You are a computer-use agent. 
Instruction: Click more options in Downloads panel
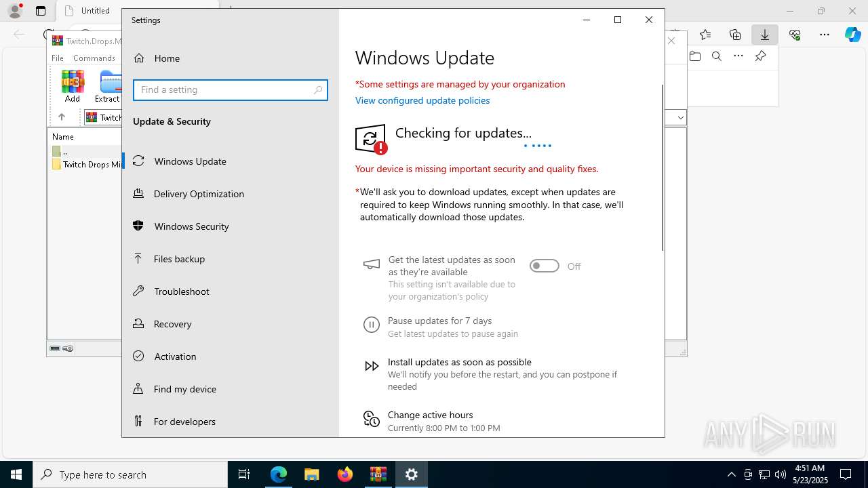coord(738,56)
